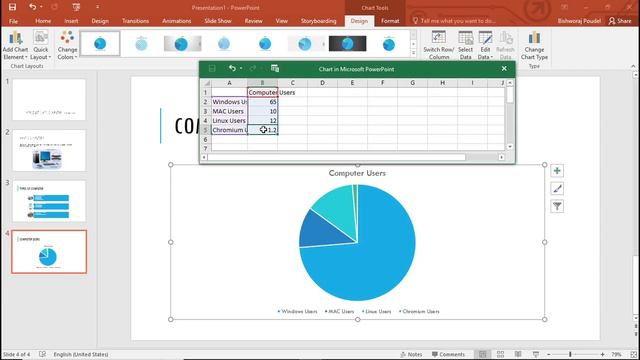
Task: Open the Chart Tools Format tab
Action: [390, 21]
